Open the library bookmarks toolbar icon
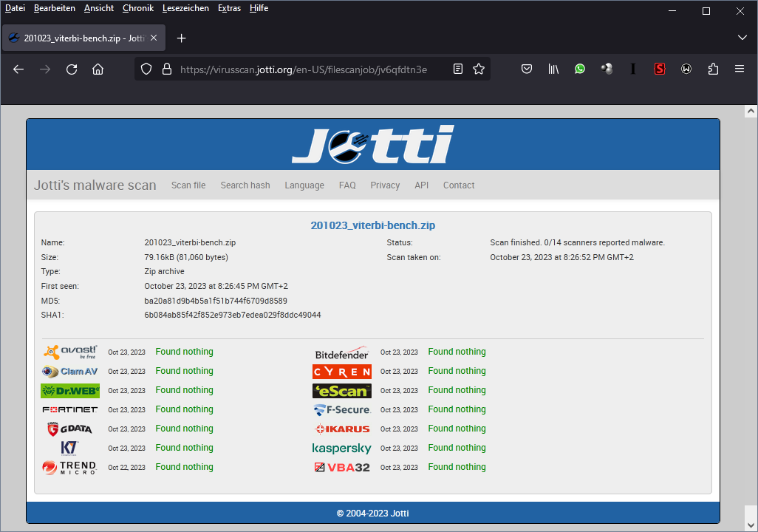The height and width of the screenshot is (532, 758). click(553, 69)
